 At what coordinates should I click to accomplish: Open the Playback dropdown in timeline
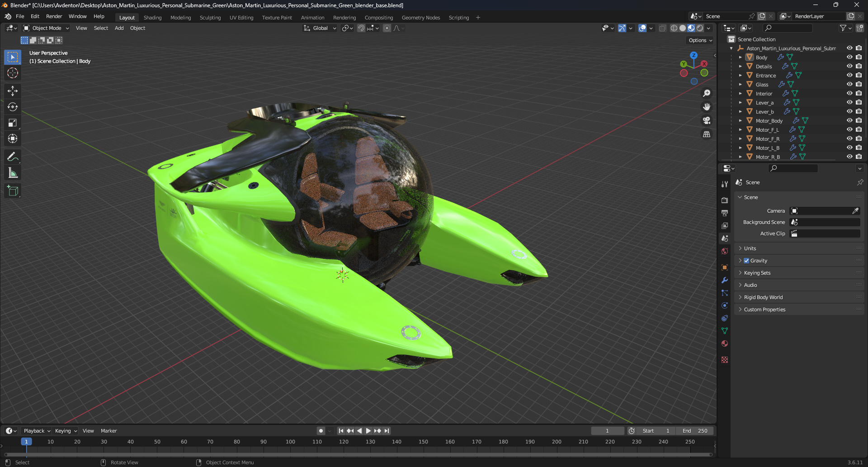(37, 431)
